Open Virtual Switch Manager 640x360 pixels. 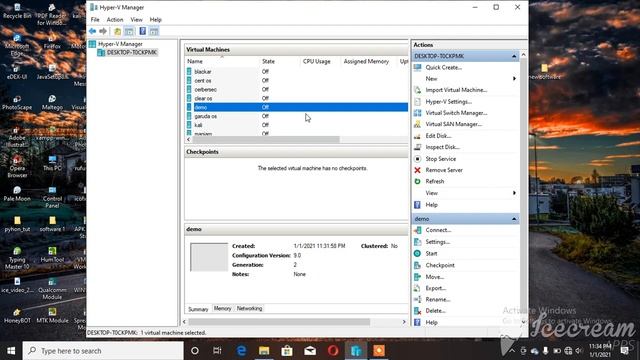(456, 113)
